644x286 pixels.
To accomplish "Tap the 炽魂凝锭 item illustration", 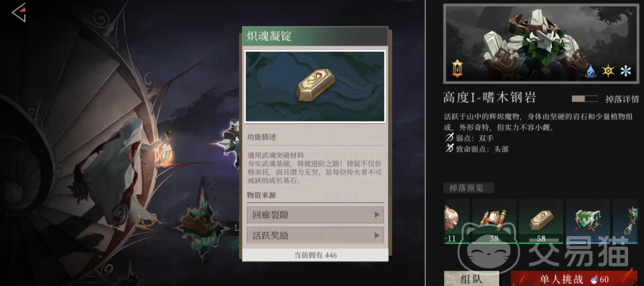I will click(315, 86).
